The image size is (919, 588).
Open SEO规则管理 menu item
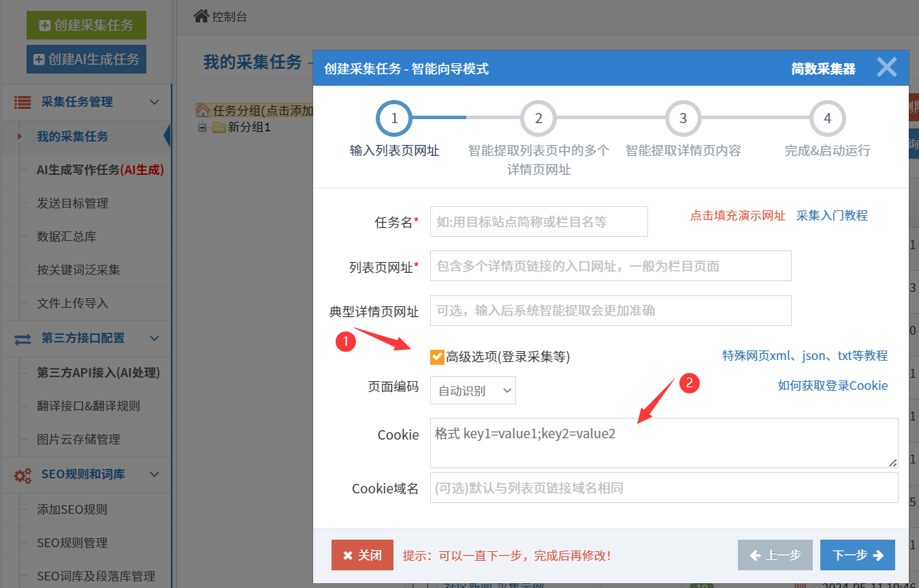tap(72, 542)
